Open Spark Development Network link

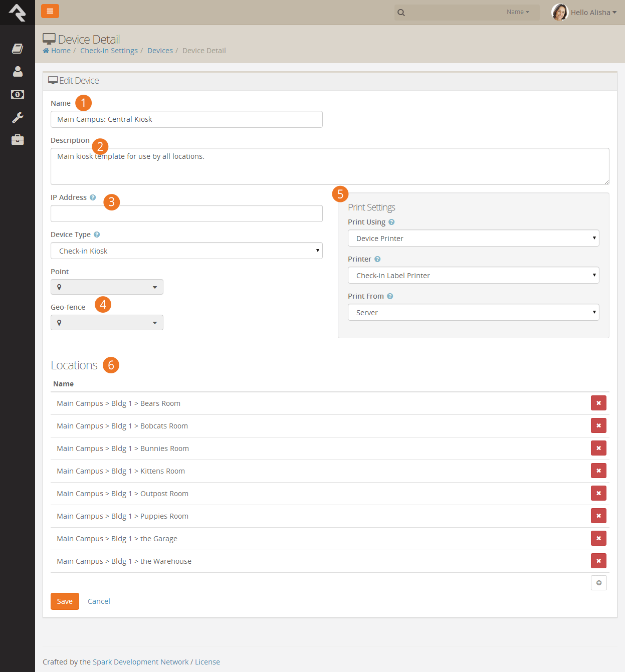(x=141, y=662)
